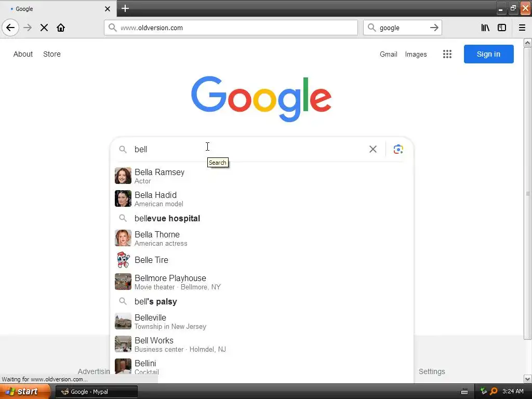Open the browser home page icon

[61, 28]
